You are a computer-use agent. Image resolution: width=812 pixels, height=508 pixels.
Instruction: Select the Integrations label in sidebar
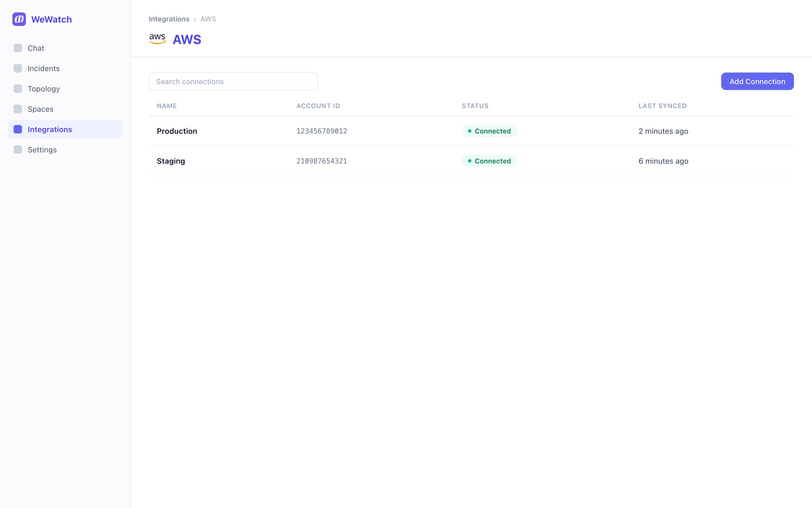50,129
